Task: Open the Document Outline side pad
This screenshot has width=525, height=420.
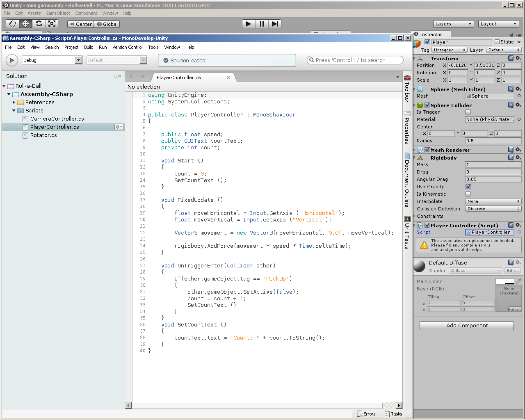Action: (407, 180)
